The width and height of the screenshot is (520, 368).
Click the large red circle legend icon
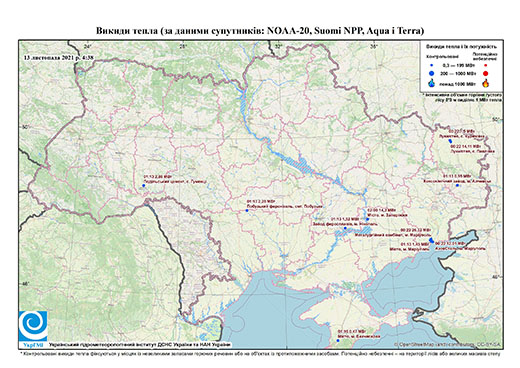[486, 73]
